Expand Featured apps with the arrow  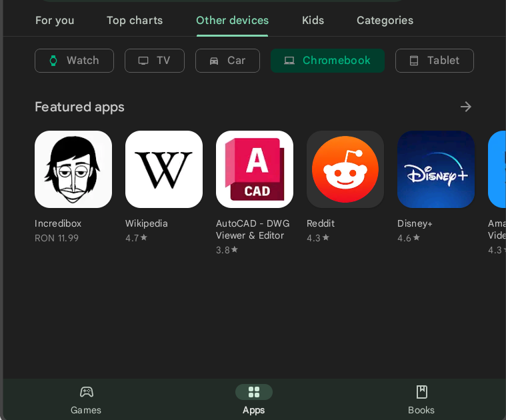(x=466, y=107)
